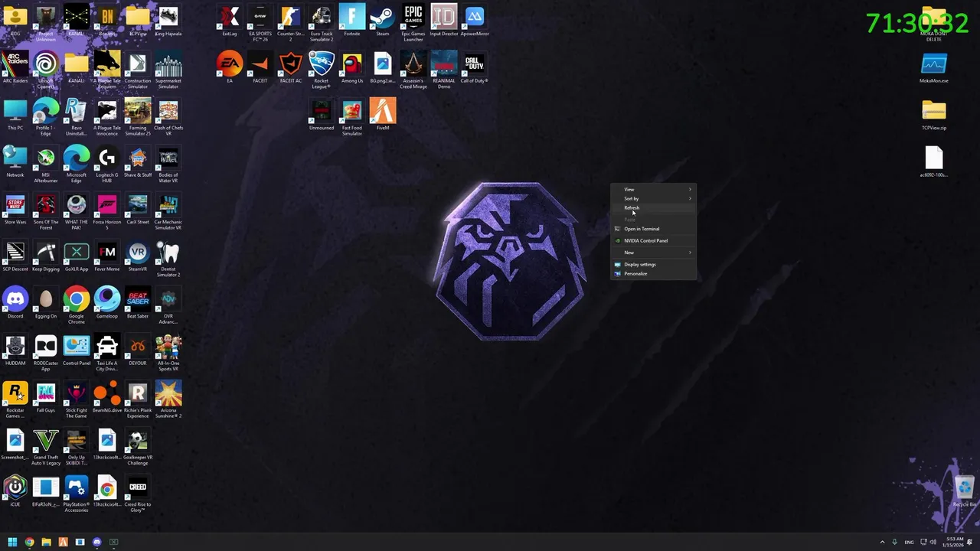Expand the Sort by submenu
The image size is (980, 551).
click(x=654, y=198)
